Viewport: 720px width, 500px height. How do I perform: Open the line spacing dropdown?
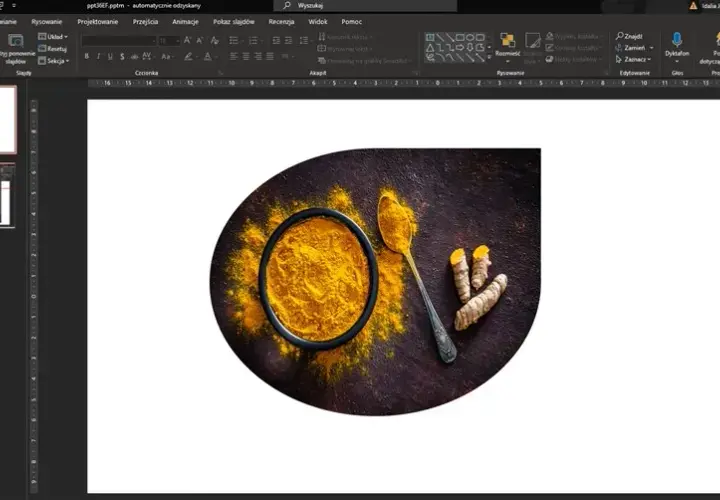[304, 41]
